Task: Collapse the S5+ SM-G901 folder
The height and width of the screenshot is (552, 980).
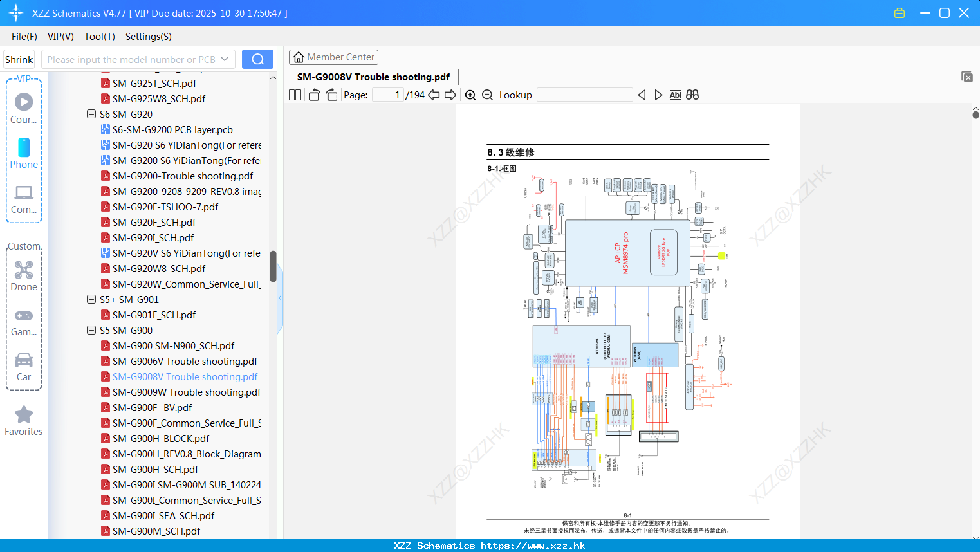Action: [91, 300]
